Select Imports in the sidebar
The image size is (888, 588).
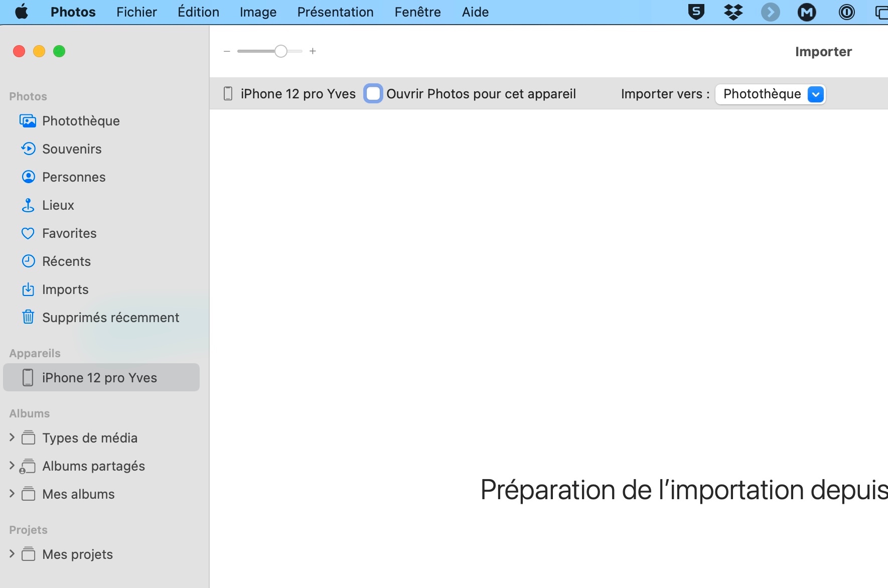[x=101, y=289]
